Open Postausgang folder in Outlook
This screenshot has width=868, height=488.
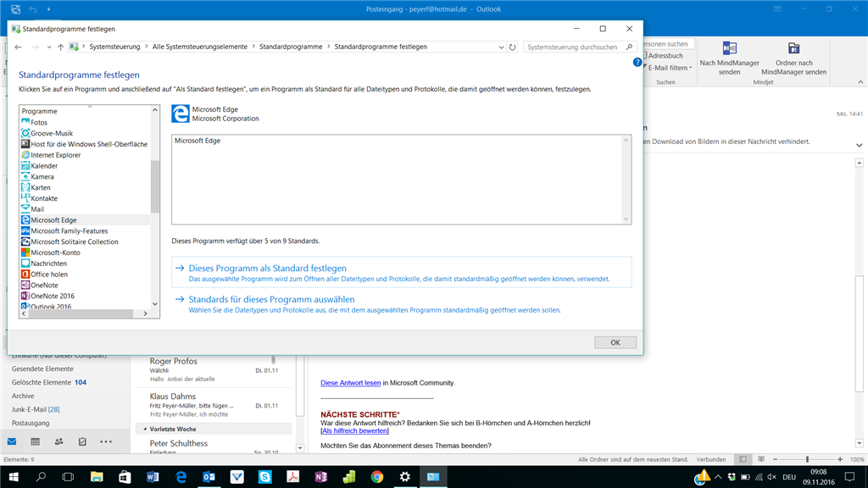pos(31,424)
